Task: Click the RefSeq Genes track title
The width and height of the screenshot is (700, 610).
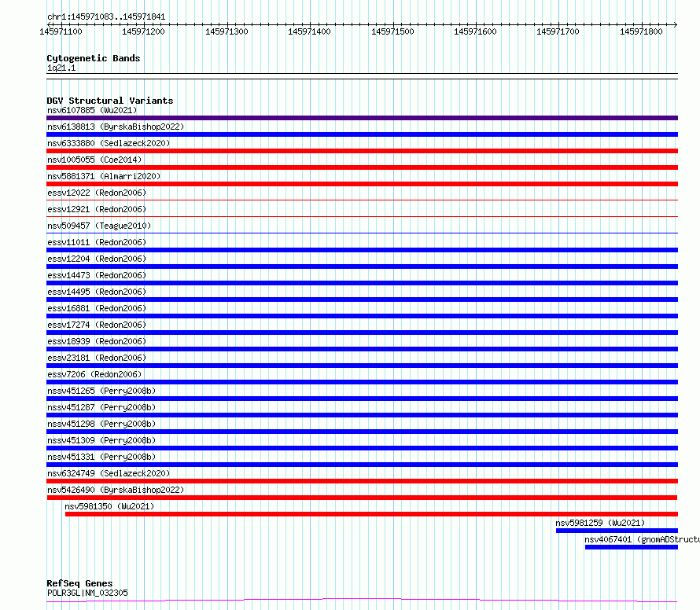Action: [x=79, y=583]
